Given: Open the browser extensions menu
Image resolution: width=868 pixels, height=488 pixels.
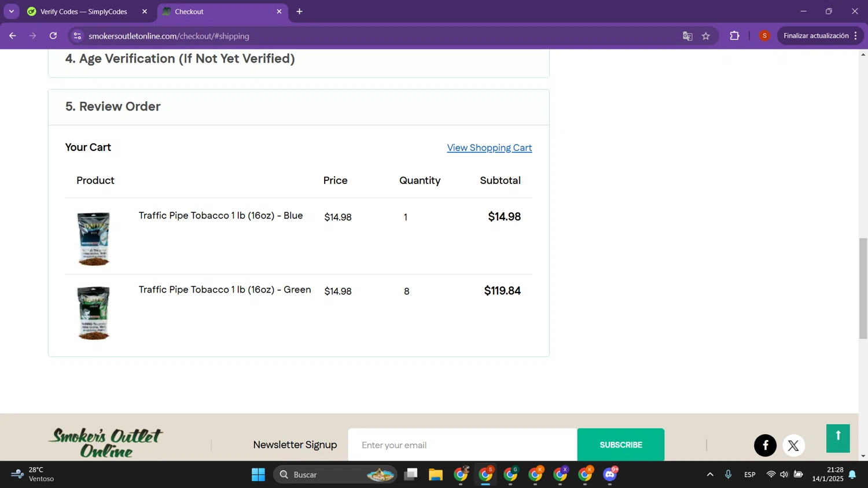Looking at the screenshot, I should click(734, 36).
